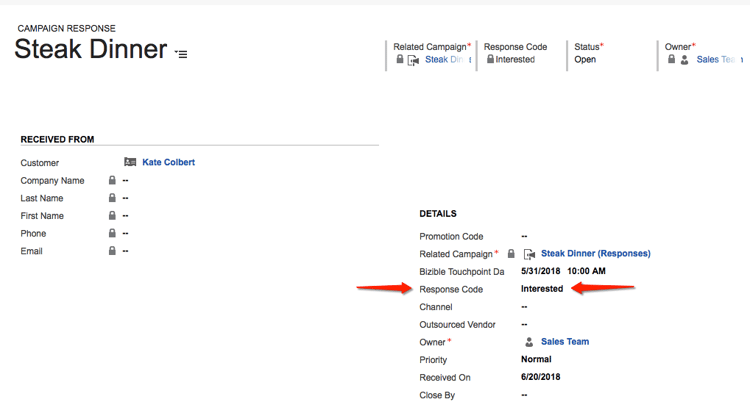This screenshot has width=750, height=413.
Task: Click team icon in header Owner field
Action: [x=684, y=60]
